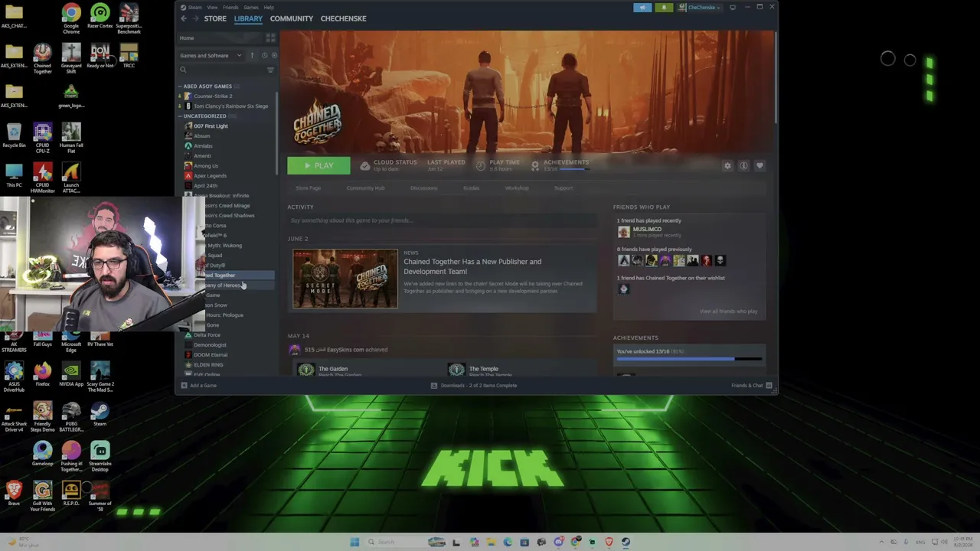Open the Steam menu
This screenshot has width=980, height=551.
coord(194,8)
